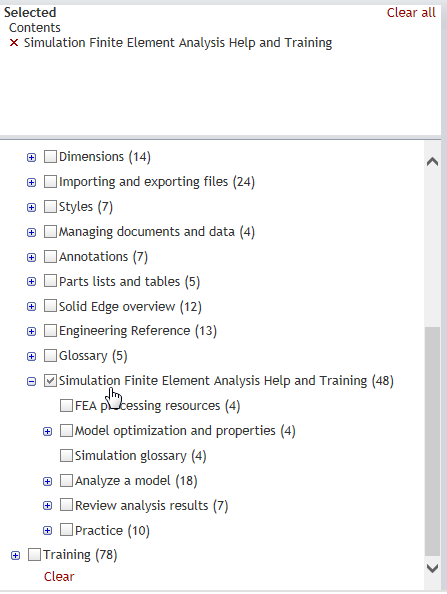Viewport: 447px width, 594px height.
Task: Expand the Training plus icon
Action: (16, 555)
